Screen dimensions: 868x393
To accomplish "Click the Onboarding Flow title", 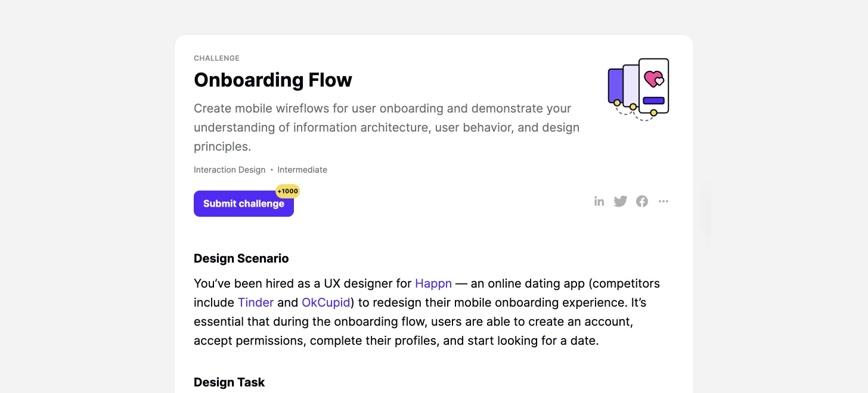I will pos(272,79).
